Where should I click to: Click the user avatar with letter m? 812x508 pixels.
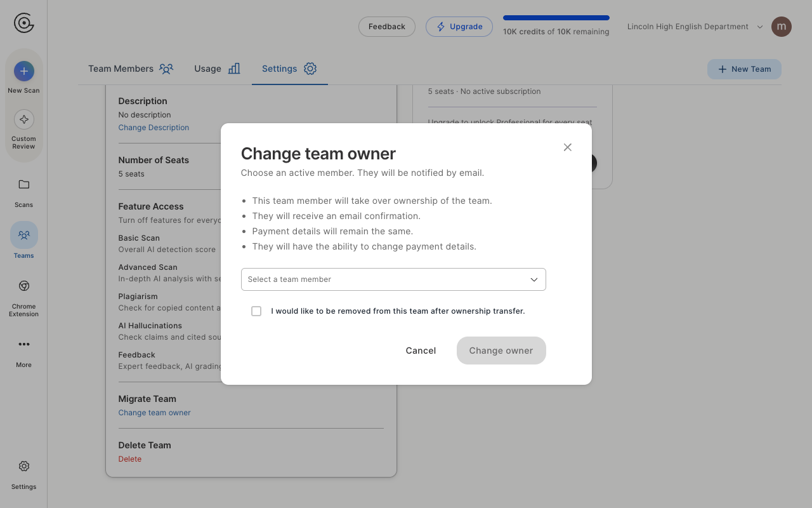[782, 27]
